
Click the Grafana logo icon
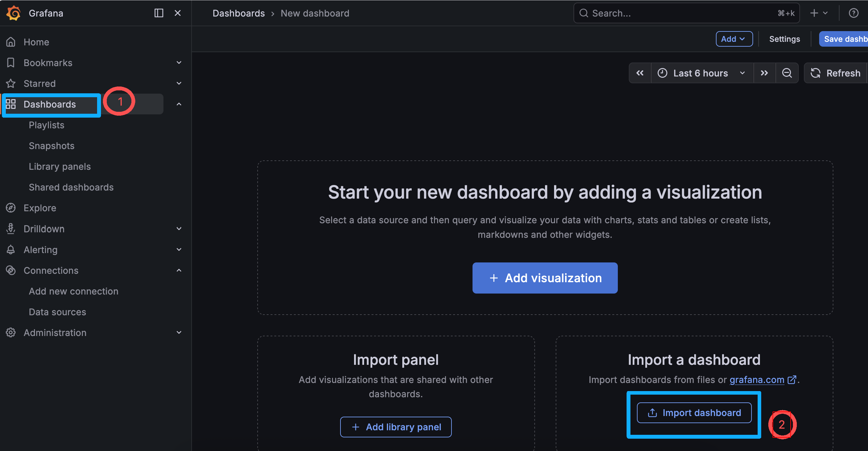pos(14,13)
